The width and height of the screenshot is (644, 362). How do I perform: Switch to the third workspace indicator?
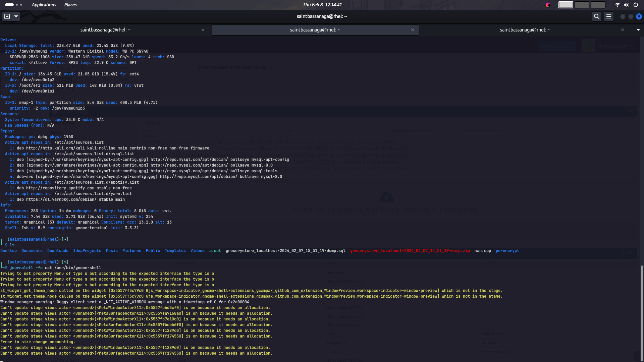point(598,5)
